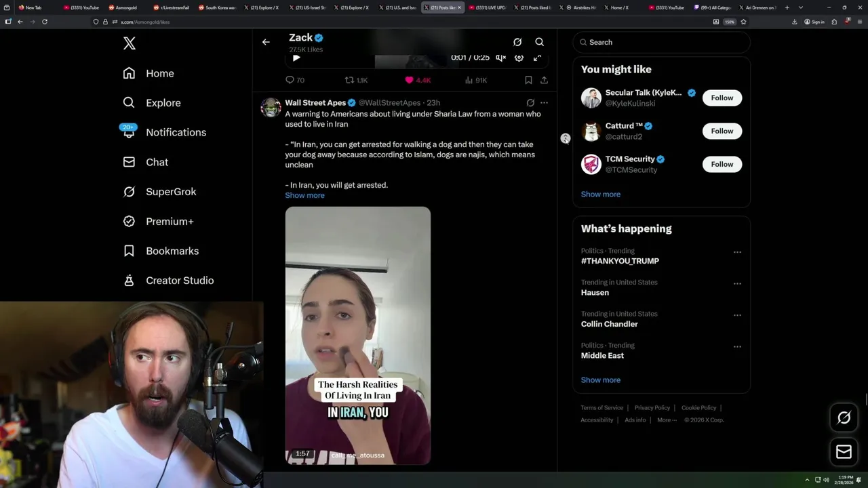Expand the More footer menu
The width and height of the screenshot is (868, 488).
665,420
